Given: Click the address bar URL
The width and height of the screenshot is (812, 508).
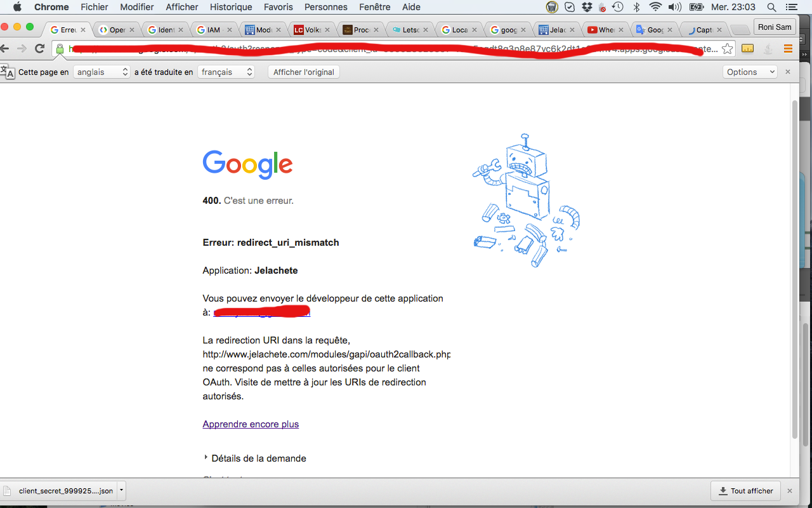Looking at the screenshot, I should [x=393, y=49].
